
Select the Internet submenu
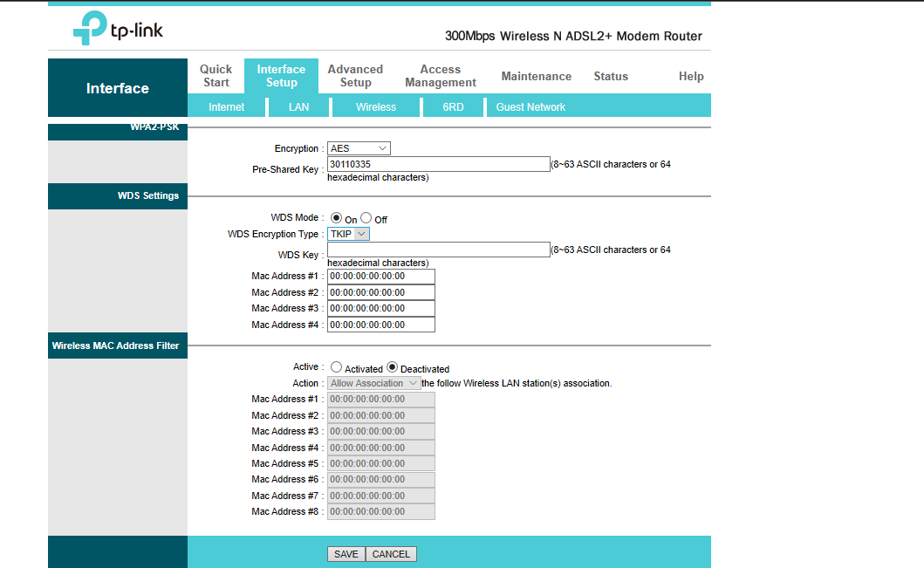tap(227, 107)
